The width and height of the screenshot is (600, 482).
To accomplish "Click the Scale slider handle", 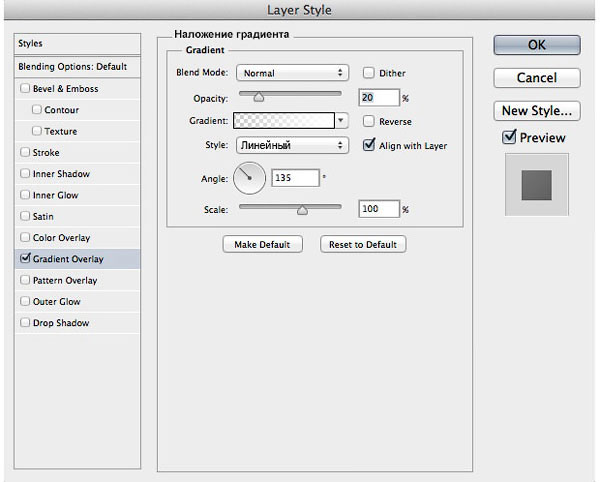I will (x=302, y=209).
